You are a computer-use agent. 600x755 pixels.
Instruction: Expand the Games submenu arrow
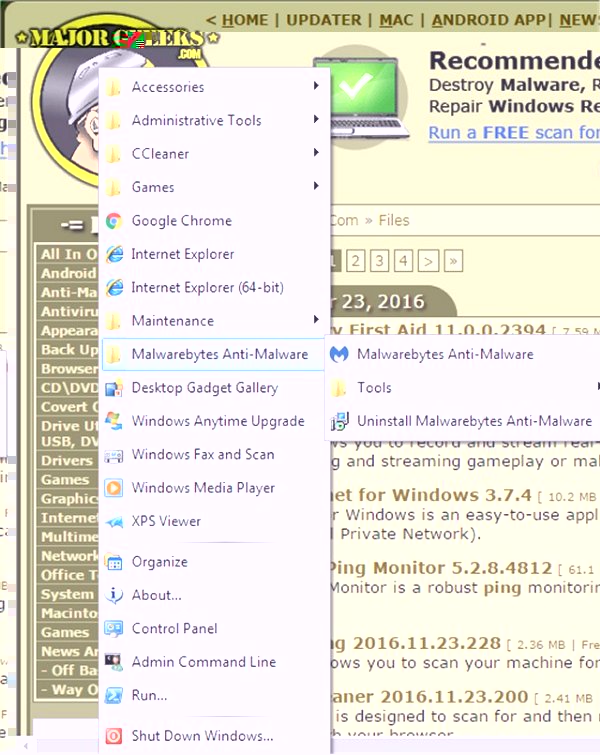coord(316,186)
